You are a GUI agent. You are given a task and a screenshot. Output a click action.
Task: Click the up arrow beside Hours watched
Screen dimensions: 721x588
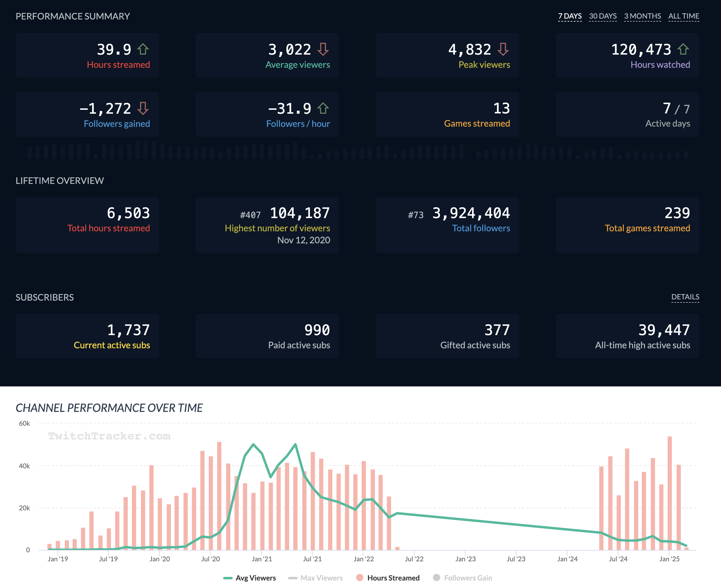pos(683,49)
